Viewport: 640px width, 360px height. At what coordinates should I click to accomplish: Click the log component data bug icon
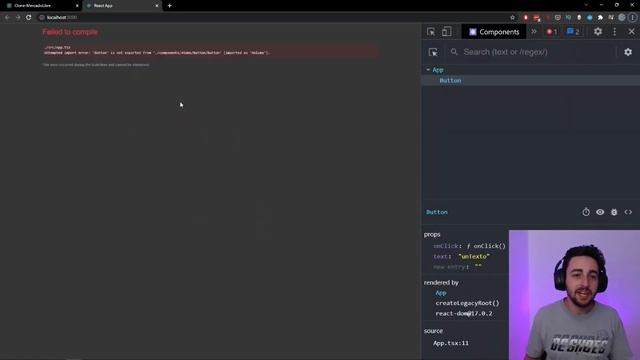click(x=614, y=212)
